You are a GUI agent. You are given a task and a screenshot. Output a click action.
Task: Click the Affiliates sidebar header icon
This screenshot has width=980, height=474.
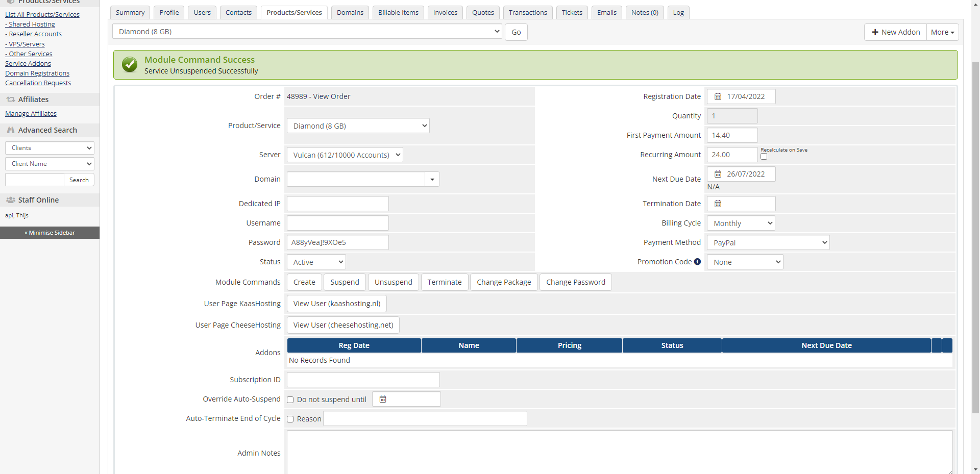(10, 99)
